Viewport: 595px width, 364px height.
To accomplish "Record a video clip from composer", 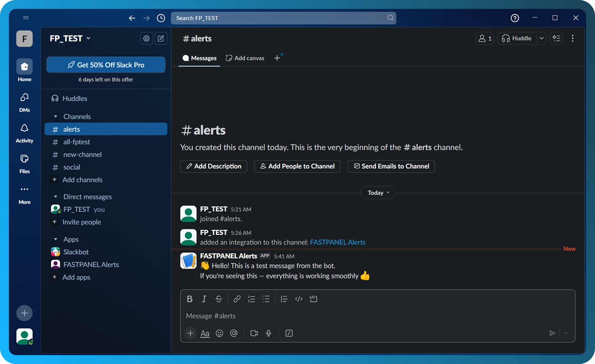I will tap(254, 333).
